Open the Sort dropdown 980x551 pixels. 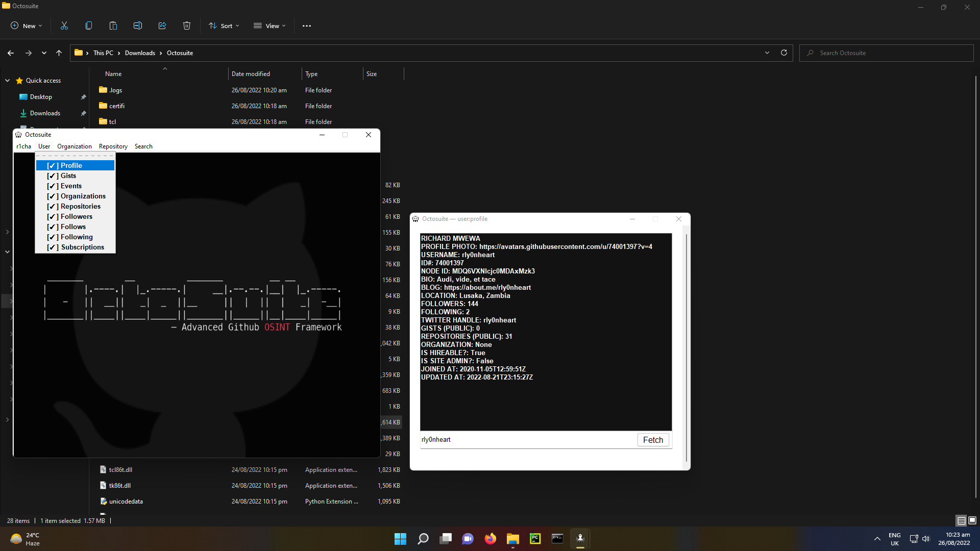[x=224, y=26]
